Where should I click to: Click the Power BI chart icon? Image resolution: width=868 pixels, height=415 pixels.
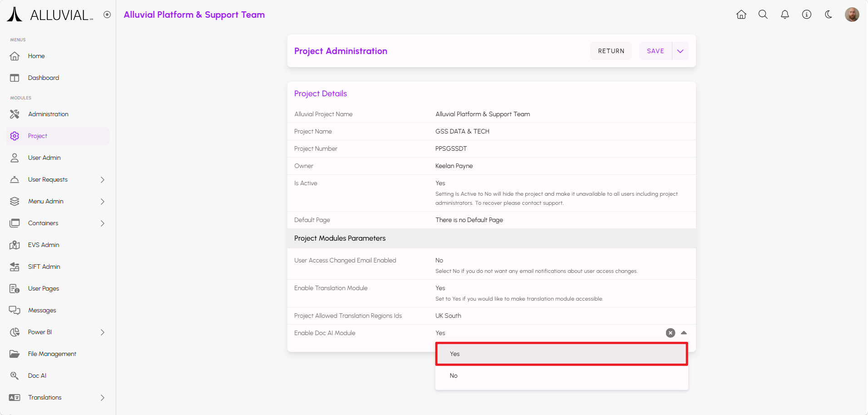(x=15, y=332)
